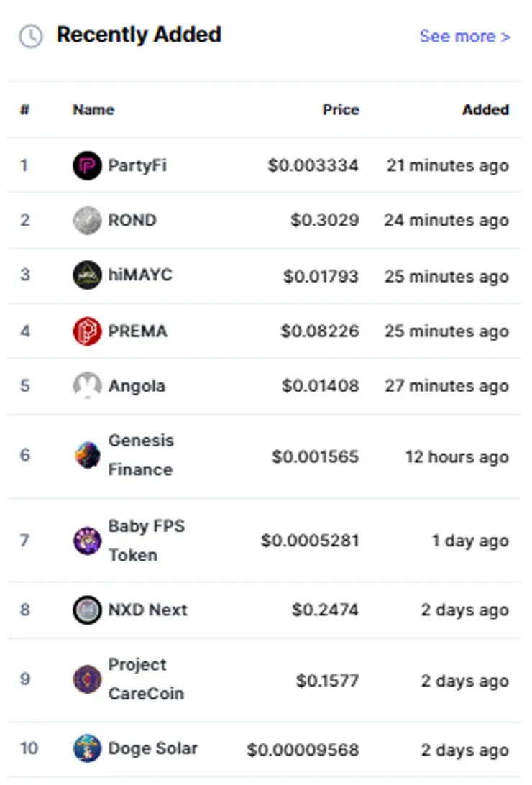Viewport: 532px width, 785px height.
Task: Sort by the Price column header
Action: [341, 109]
